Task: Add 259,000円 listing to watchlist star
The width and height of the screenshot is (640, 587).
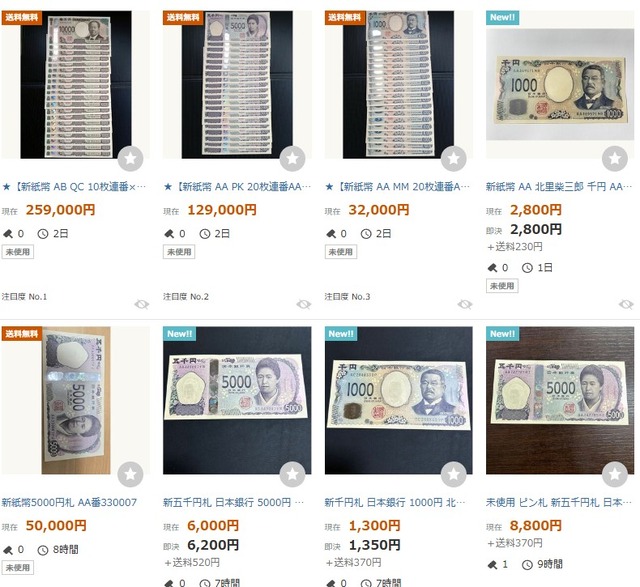Action: tap(130, 158)
